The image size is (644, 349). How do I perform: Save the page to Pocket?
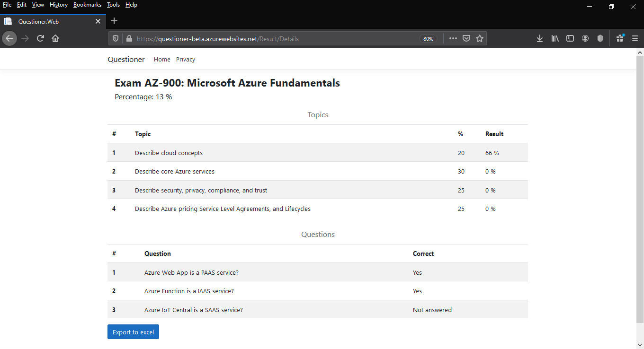click(x=466, y=38)
